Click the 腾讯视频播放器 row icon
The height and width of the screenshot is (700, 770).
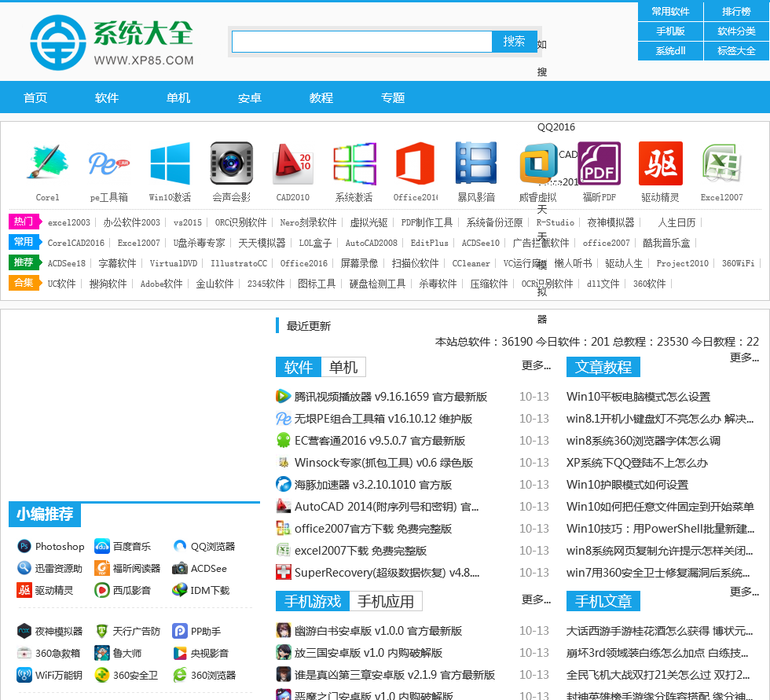[284, 396]
